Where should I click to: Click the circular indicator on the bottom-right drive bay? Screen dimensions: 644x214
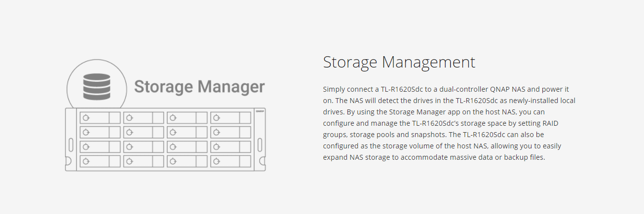click(x=217, y=161)
